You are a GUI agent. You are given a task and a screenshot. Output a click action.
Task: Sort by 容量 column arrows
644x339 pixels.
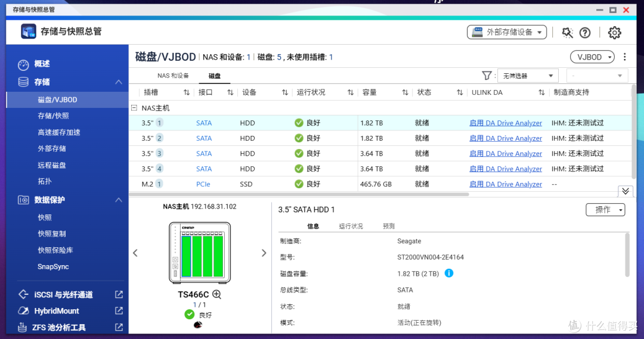pyautogui.click(x=405, y=92)
